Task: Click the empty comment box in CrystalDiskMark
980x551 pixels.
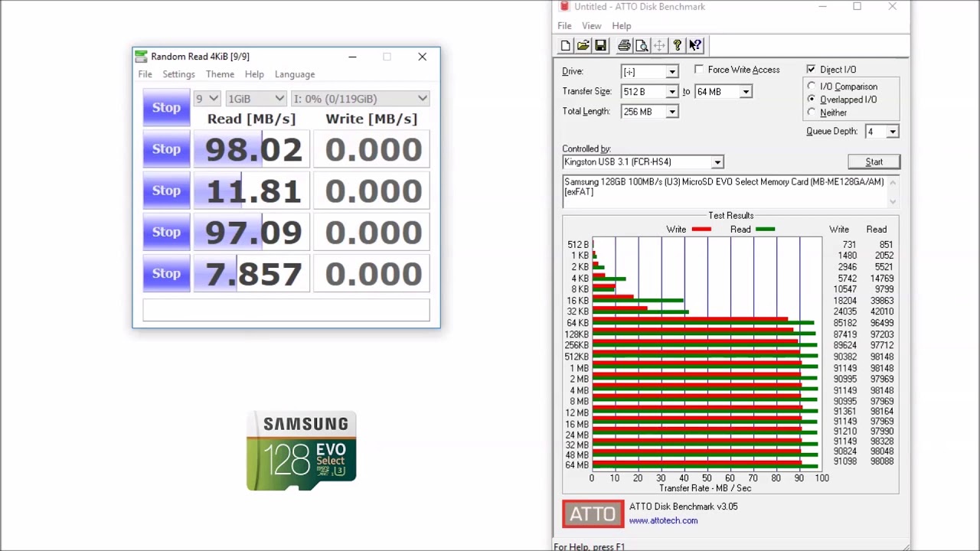Action: coord(286,310)
